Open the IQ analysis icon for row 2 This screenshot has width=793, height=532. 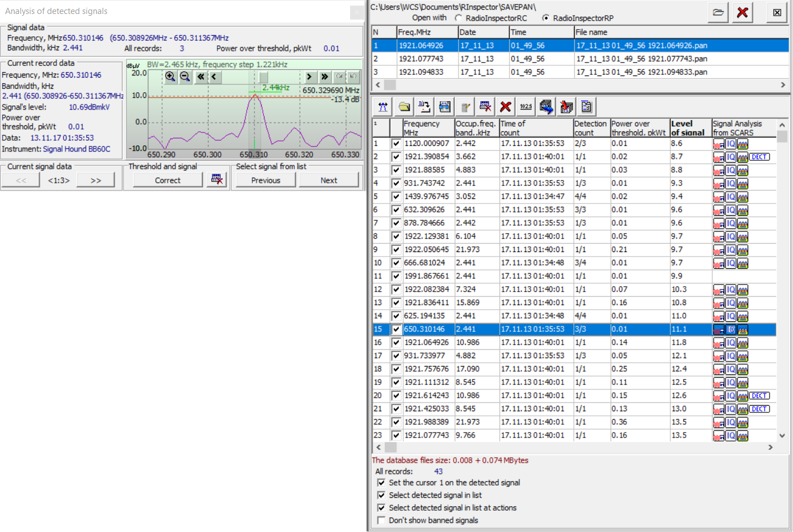click(x=730, y=157)
